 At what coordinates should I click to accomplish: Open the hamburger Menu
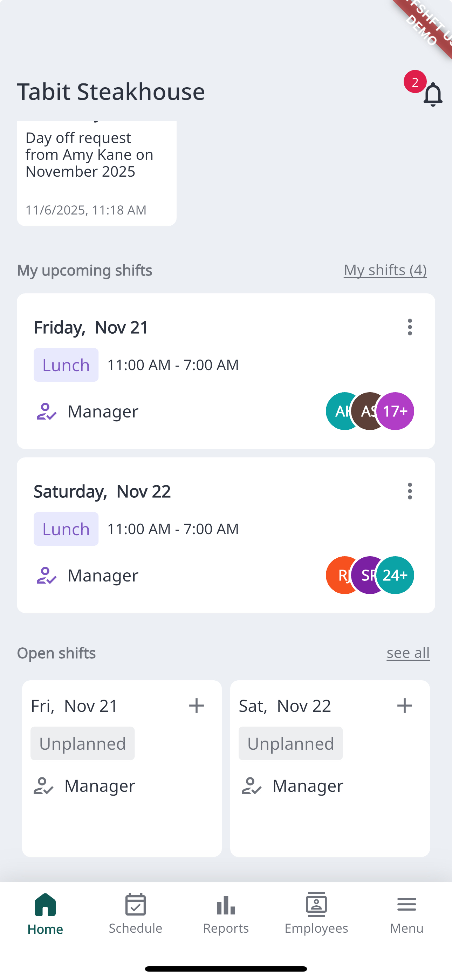406,914
